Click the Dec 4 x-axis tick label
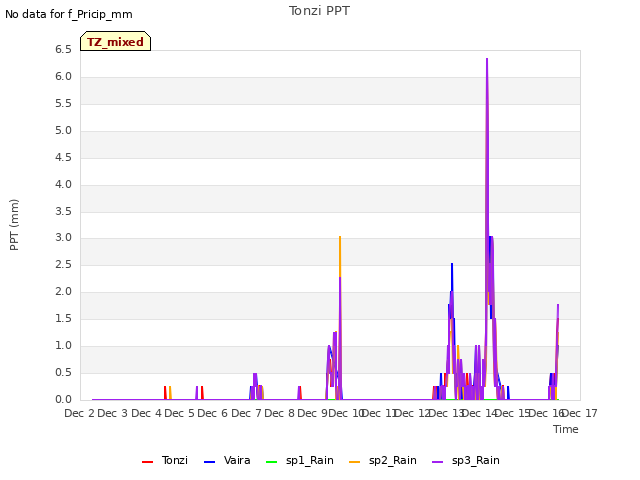 (146, 413)
